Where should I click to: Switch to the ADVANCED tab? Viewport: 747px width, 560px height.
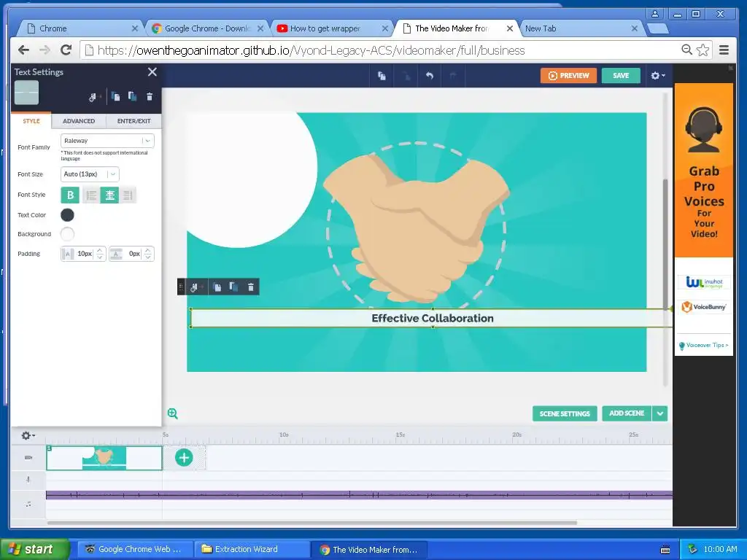(79, 121)
